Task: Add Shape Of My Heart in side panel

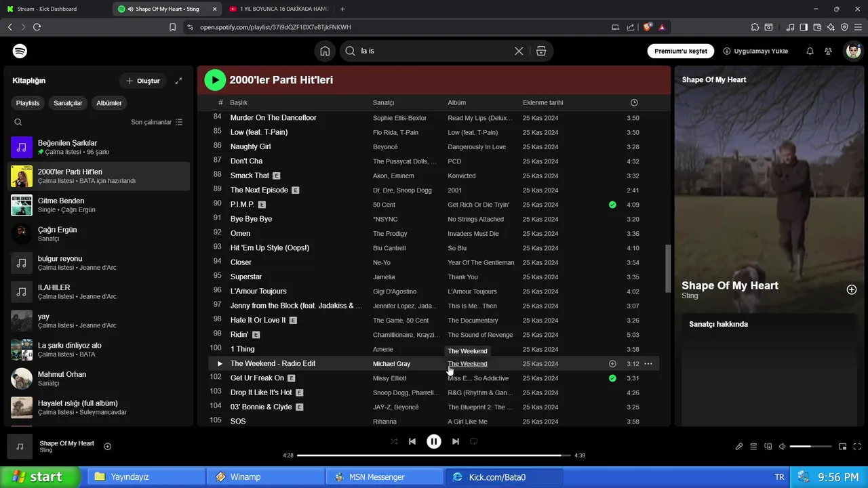Action: tap(852, 289)
